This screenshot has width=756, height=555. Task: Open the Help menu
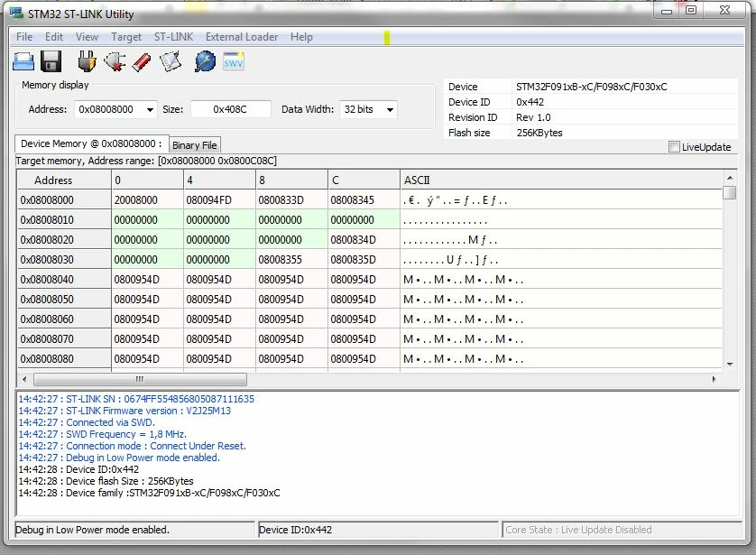coord(301,37)
